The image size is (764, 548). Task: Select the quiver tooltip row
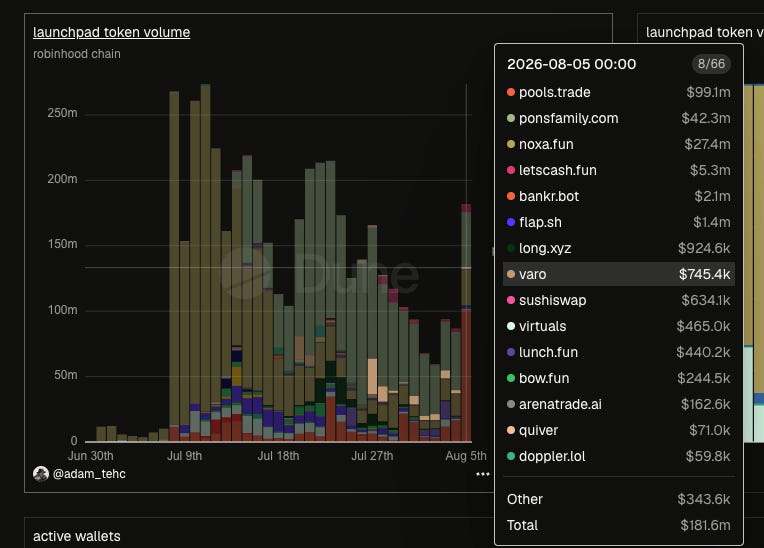click(619, 430)
